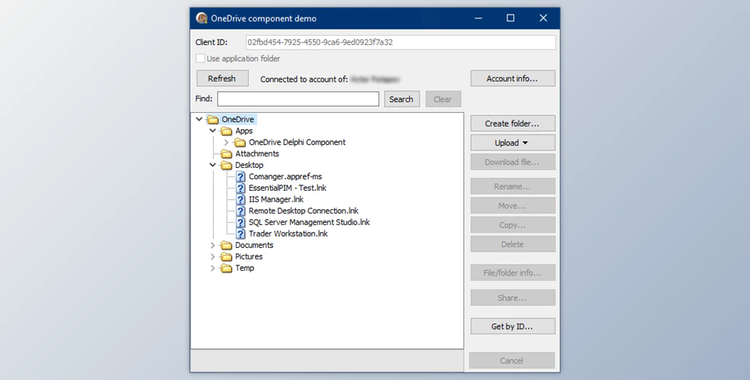Maximize the OneDrive component demo window
750x380 pixels.
[x=510, y=18]
